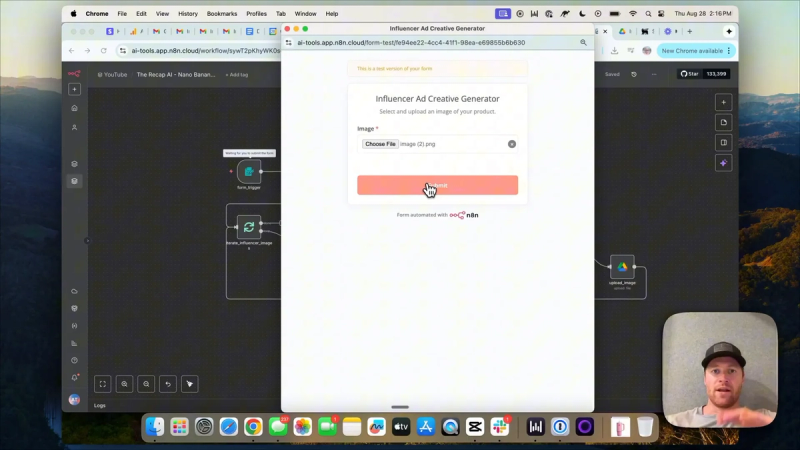Open the home icon in n8n sidebar
Image resolution: width=800 pixels, height=450 pixels.
[74, 108]
